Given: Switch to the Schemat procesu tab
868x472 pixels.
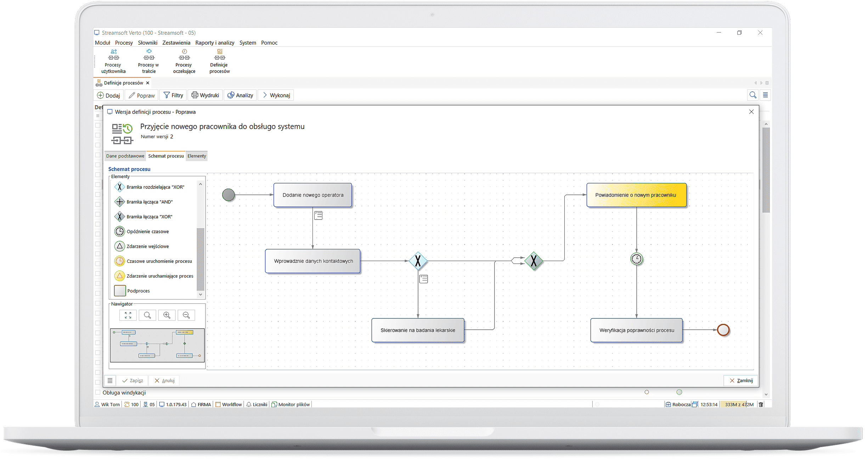Looking at the screenshot, I should (x=166, y=156).
